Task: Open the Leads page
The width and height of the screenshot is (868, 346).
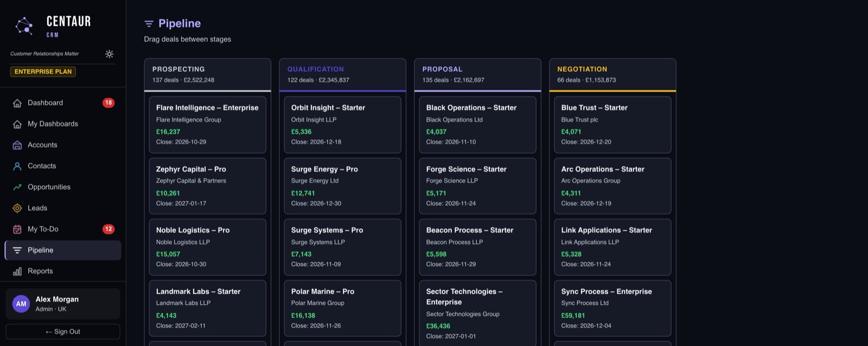Action: [x=63, y=208]
